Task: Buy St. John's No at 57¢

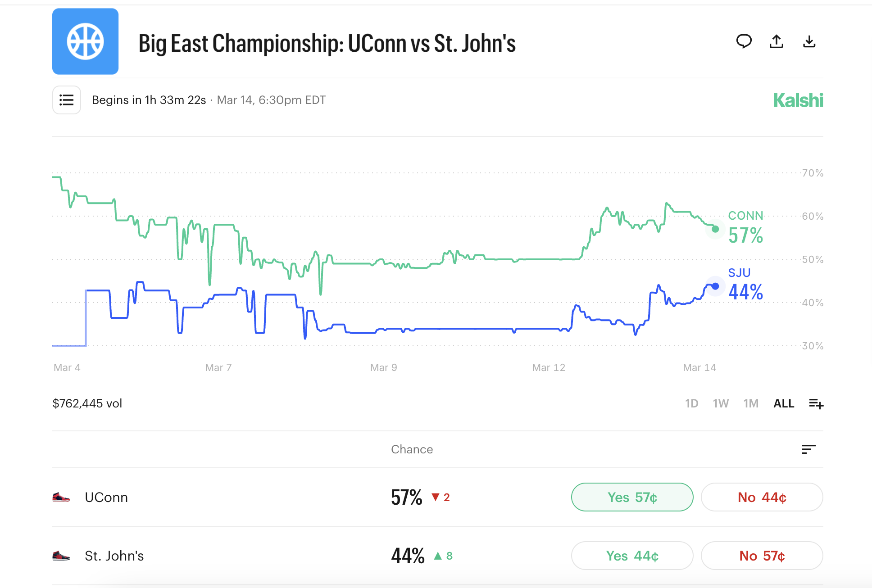Action: [762, 556]
